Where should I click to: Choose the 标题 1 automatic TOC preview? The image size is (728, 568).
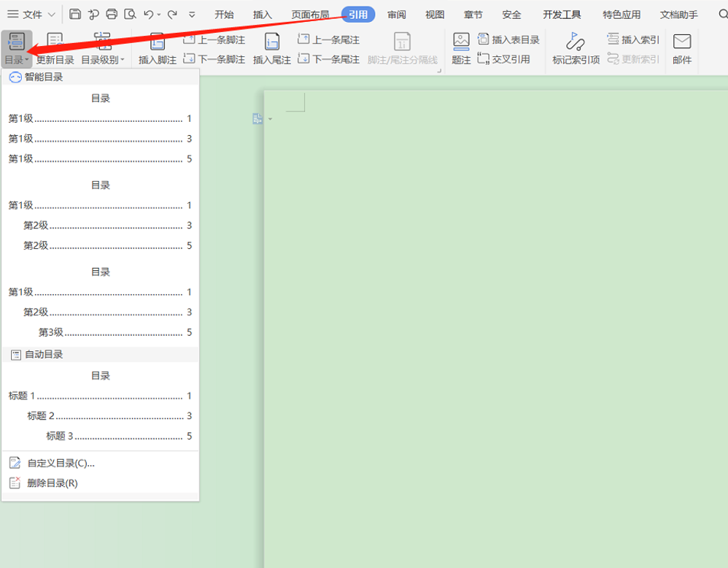pyautogui.click(x=100, y=406)
